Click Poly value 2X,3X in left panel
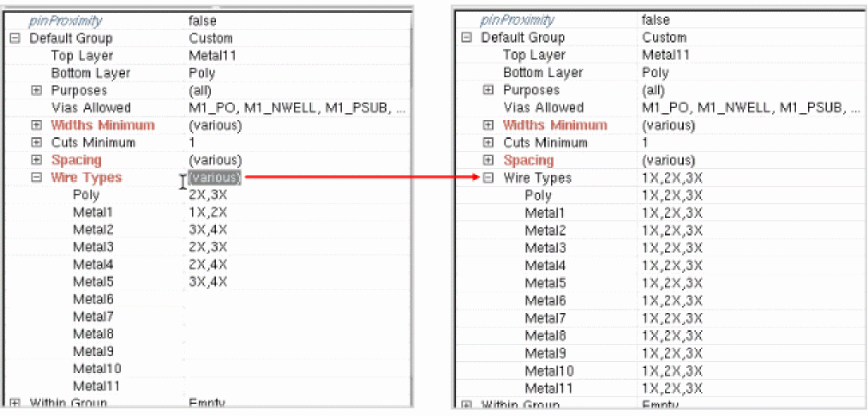 pyautogui.click(x=208, y=195)
